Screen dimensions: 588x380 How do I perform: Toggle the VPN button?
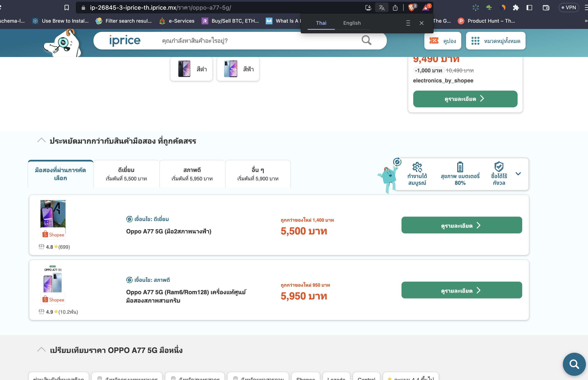(x=569, y=8)
